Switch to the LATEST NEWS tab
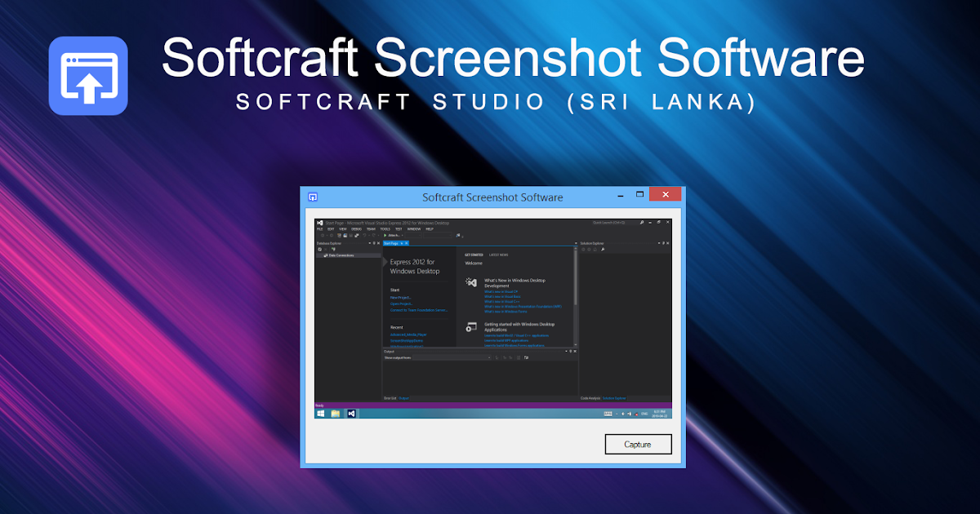980x514 pixels. [499, 255]
